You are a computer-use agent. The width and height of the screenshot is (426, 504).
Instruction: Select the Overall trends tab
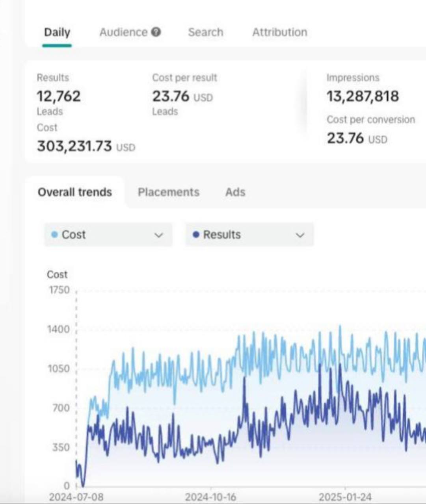tap(75, 192)
